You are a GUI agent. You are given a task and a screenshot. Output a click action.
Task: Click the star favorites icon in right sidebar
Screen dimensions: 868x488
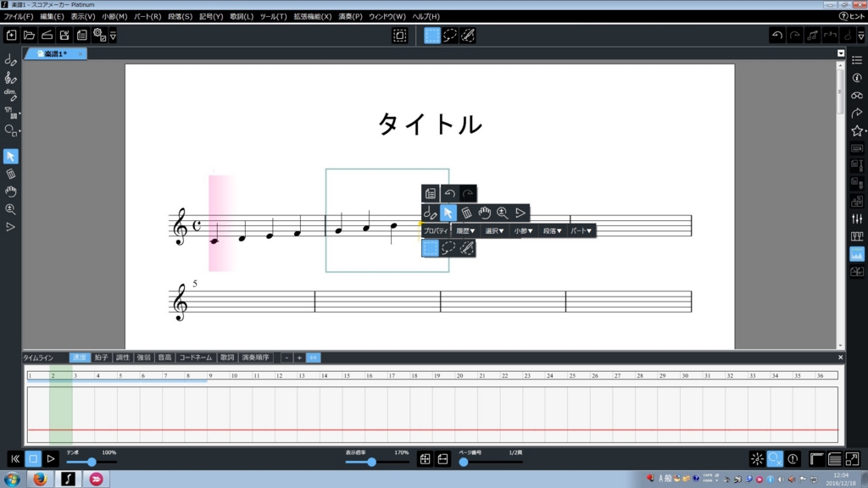coord(857,130)
